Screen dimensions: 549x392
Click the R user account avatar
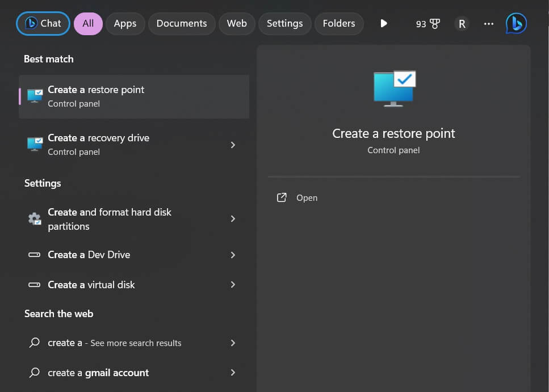coord(462,24)
